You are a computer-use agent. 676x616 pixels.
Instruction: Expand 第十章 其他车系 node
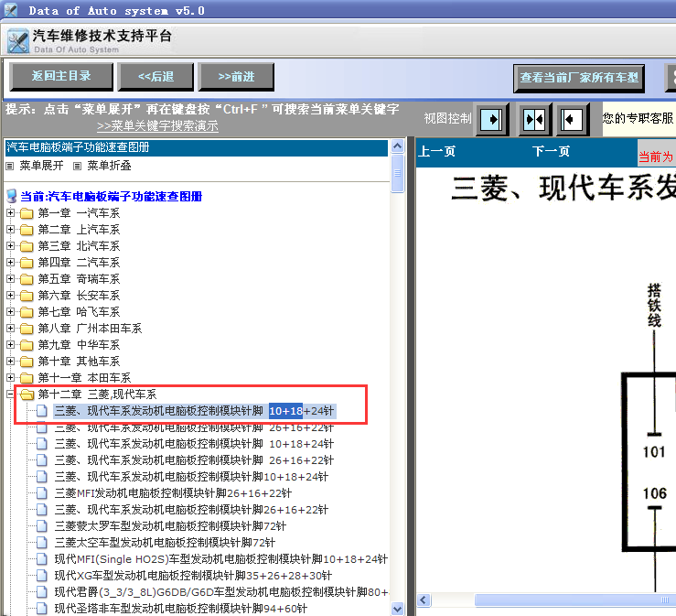[11, 361]
